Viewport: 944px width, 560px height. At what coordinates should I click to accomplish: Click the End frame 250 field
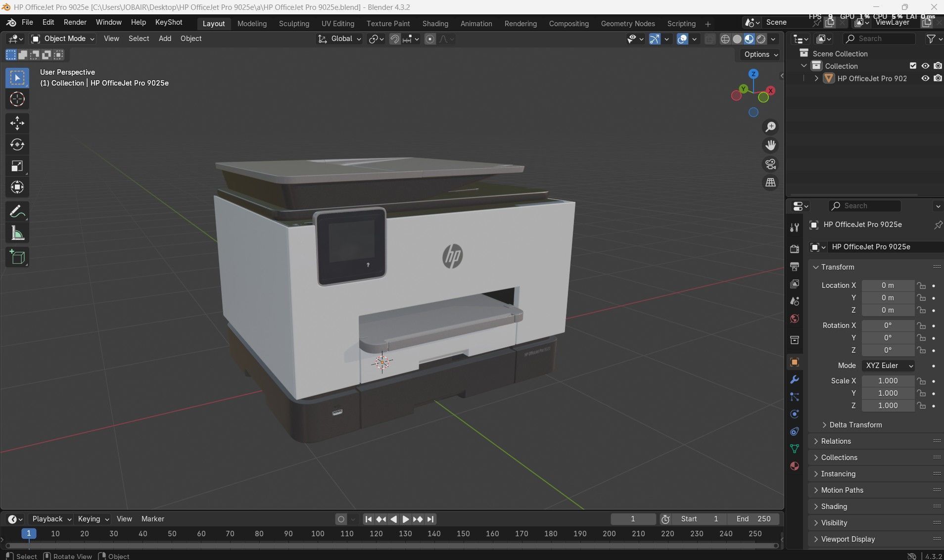[x=754, y=519]
